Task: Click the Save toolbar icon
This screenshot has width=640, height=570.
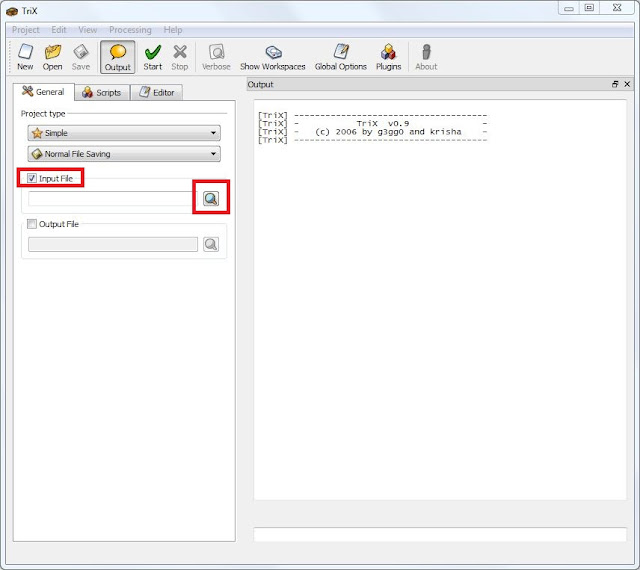Action: tap(81, 57)
